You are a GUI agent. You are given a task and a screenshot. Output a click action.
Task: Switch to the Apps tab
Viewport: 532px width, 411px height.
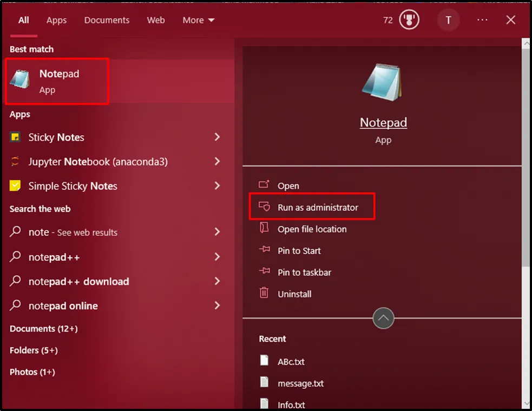(56, 21)
